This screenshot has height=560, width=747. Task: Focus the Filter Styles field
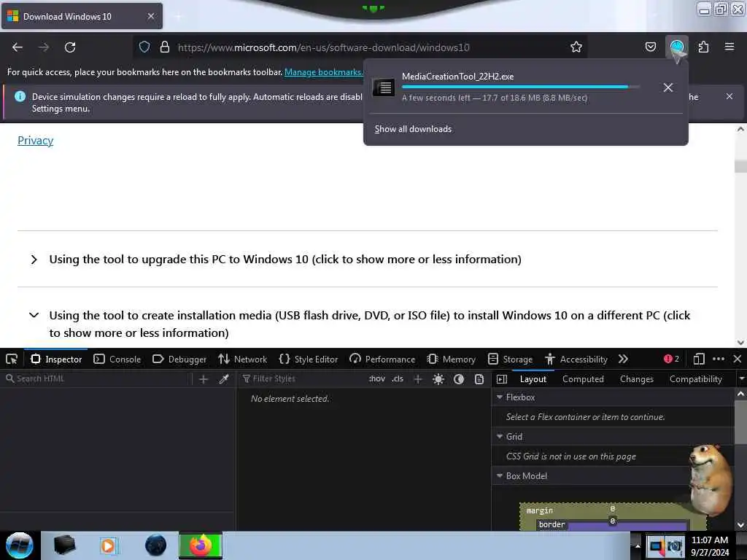point(302,378)
